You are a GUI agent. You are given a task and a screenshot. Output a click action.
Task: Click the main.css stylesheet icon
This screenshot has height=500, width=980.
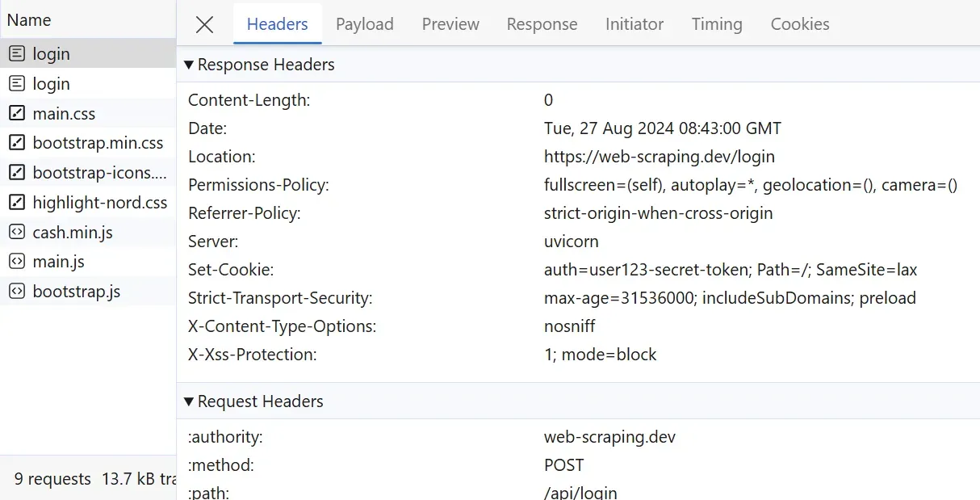click(19, 113)
